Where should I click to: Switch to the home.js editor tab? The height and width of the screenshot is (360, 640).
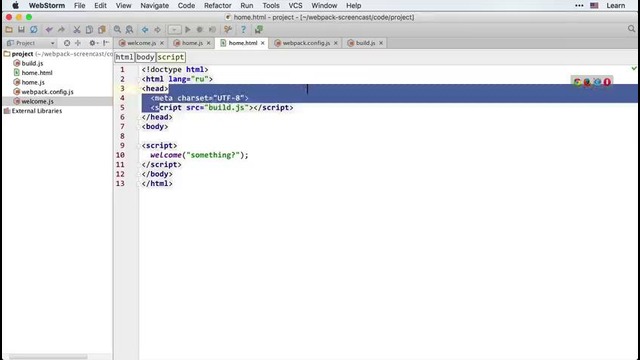(x=192, y=43)
